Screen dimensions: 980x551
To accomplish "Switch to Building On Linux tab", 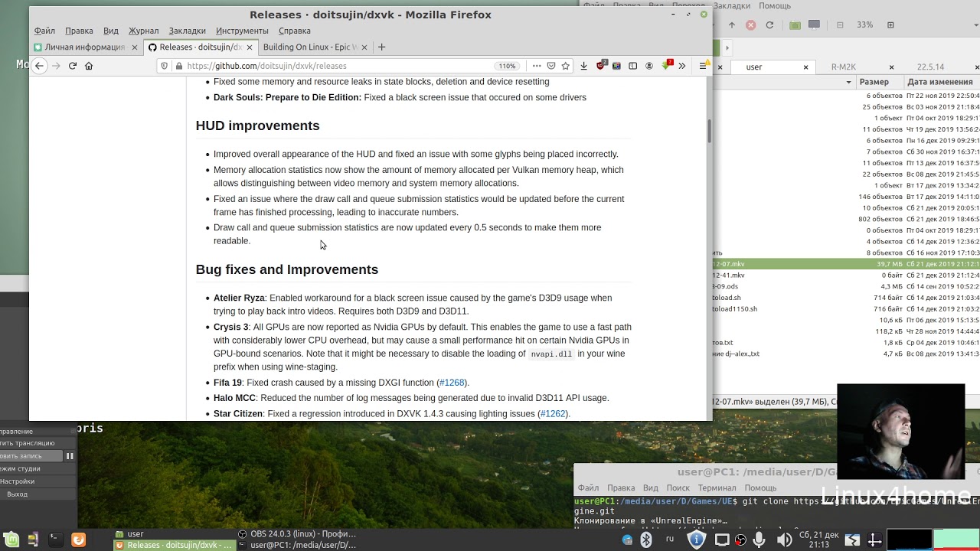I will click(x=315, y=47).
